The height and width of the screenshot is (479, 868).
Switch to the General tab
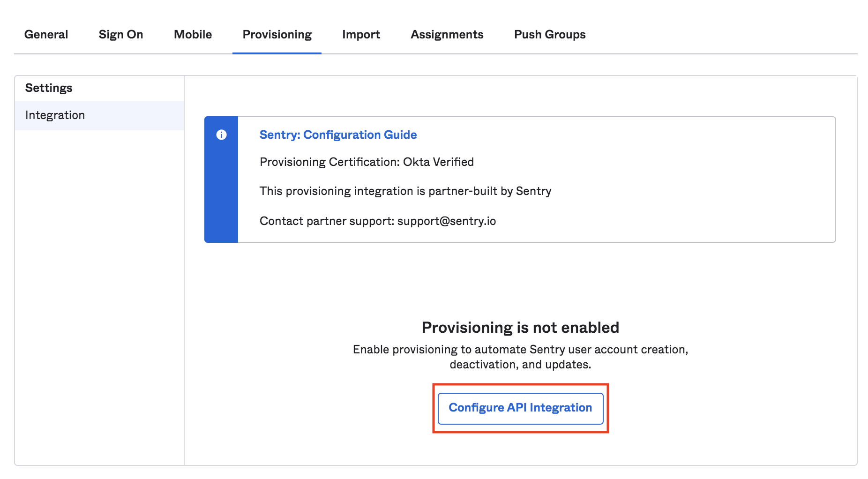coord(46,34)
